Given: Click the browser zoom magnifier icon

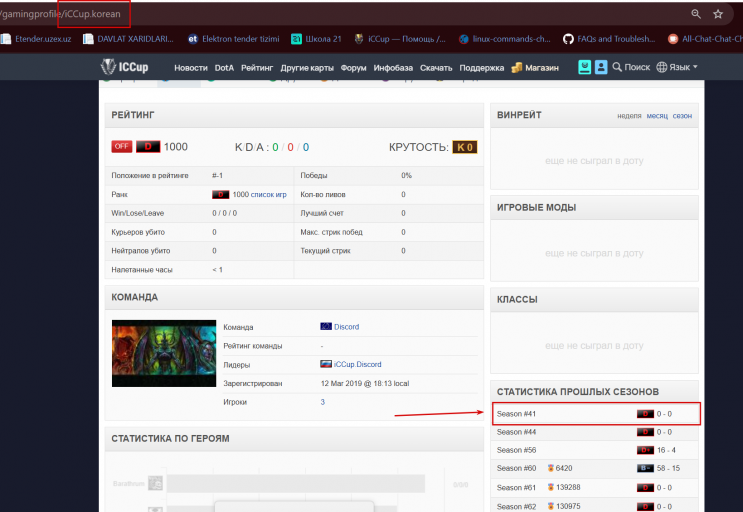Looking at the screenshot, I should pos(696,14).
